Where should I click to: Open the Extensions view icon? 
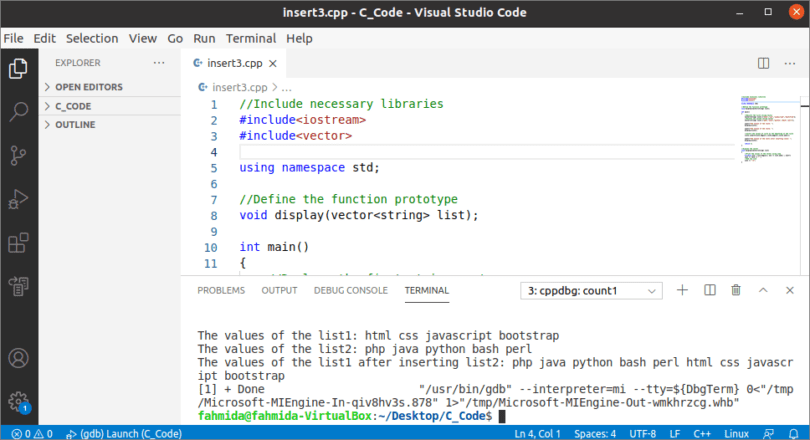point(19,242)
